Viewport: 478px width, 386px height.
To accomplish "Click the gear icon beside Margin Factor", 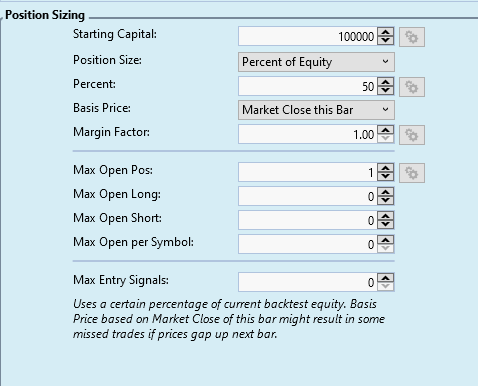I will pyautogui.click(x=412, y=135).
